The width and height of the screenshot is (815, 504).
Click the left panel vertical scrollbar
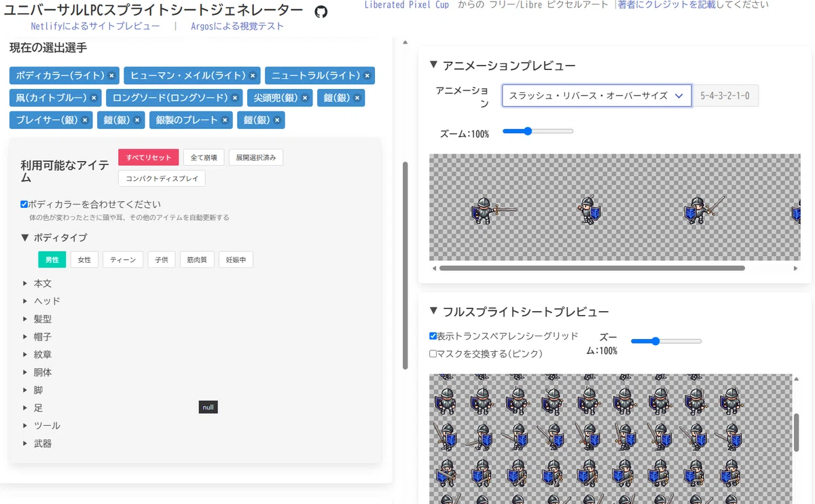tap(405, 265)
